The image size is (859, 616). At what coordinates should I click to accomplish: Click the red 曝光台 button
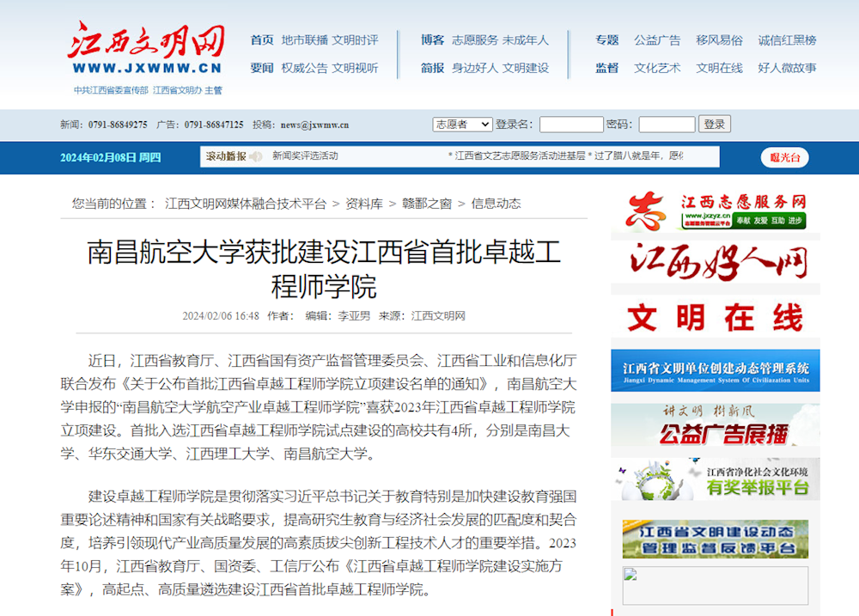click(x=783, y=157)
